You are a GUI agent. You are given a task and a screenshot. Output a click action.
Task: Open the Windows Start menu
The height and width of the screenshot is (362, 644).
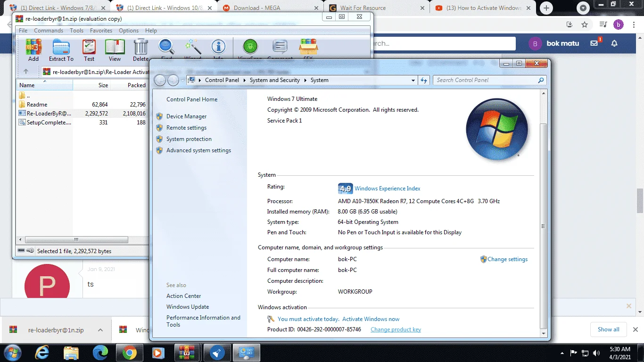point(12,353)
